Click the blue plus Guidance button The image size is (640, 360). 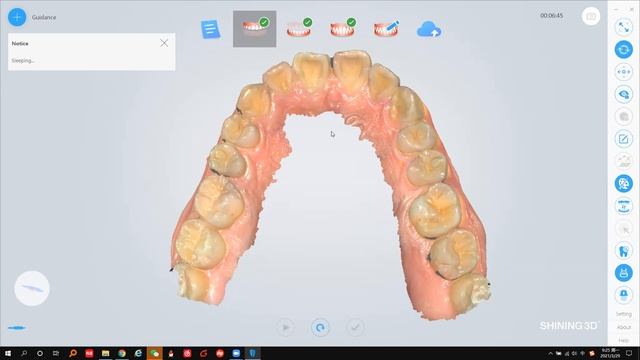[x=17, y=17]
